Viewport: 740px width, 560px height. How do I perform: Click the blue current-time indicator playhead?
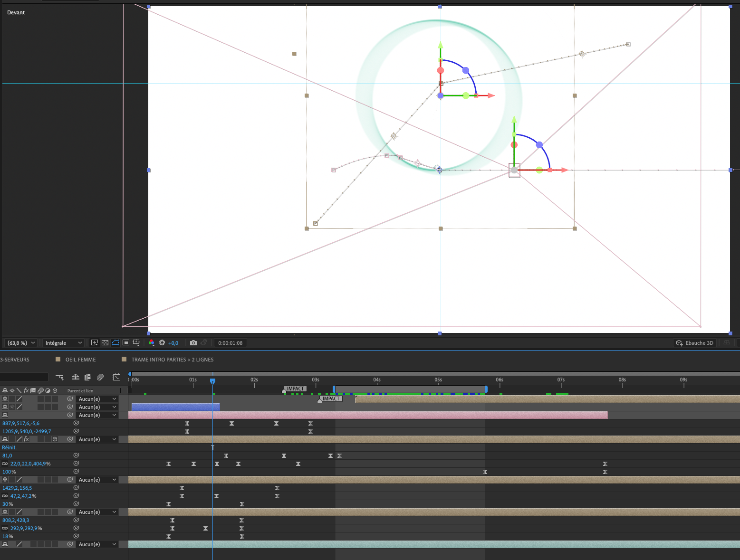pos(212,381)
